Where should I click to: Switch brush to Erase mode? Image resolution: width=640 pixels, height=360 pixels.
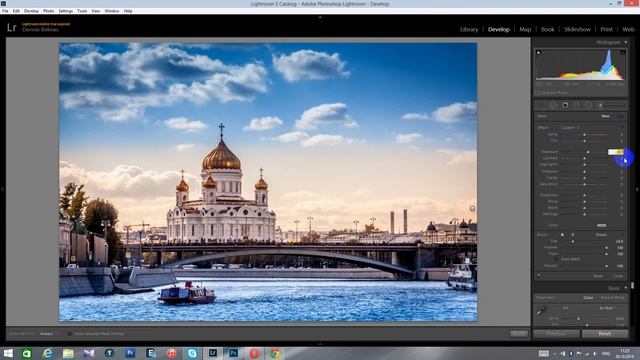601,235
